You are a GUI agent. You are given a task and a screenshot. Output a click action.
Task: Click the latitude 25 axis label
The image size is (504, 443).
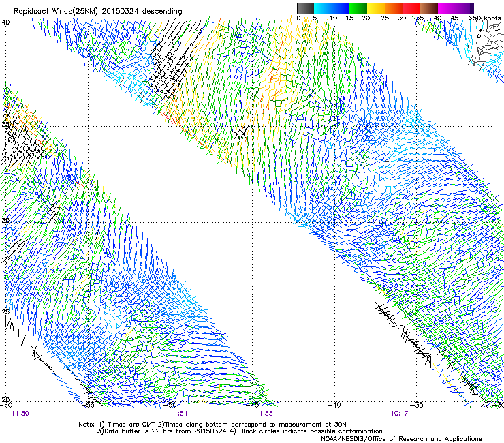click(5, 311)
